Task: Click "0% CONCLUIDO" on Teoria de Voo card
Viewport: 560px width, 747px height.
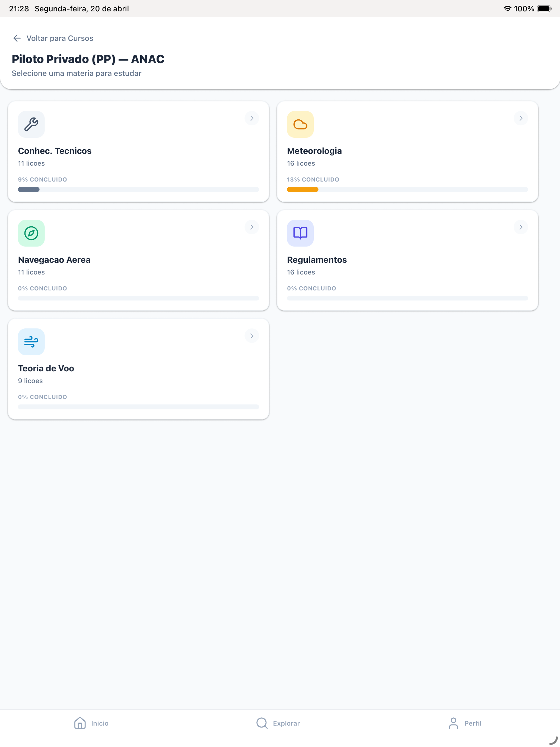Action: (43, 397)
